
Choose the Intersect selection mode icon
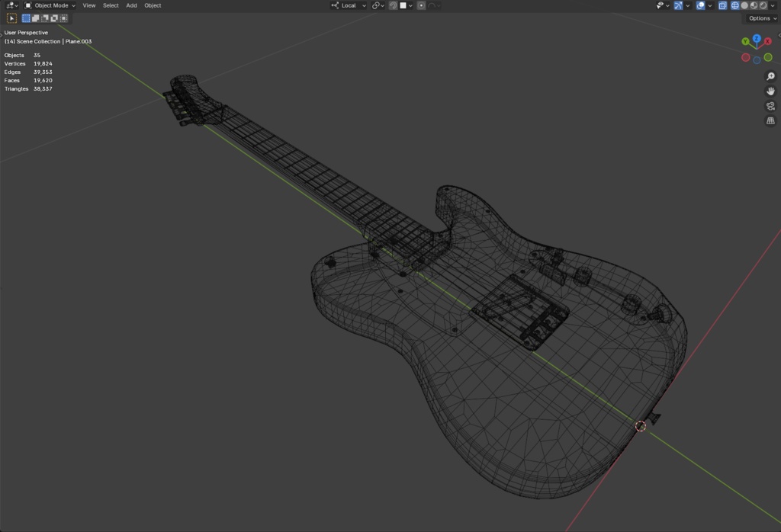(64, 18)
